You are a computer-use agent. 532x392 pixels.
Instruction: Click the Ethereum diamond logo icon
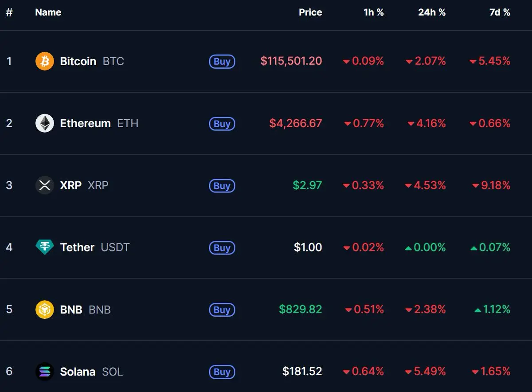click(x=44, y=123)
